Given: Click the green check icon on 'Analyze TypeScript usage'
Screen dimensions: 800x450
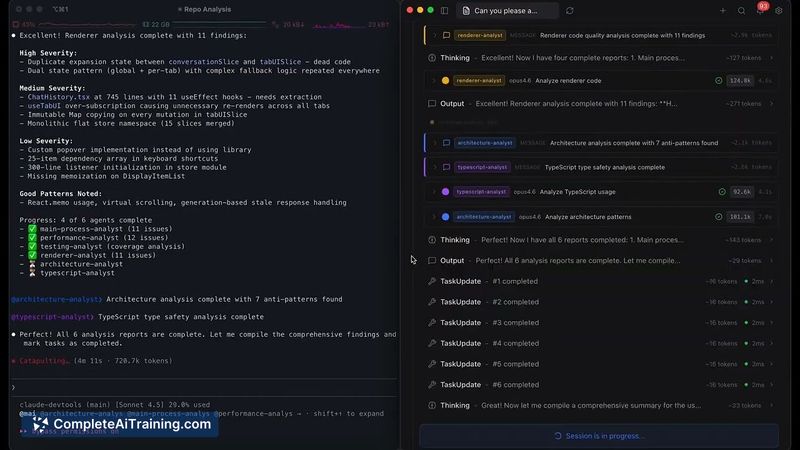Looking at the screenshot, I should [x=722, y=192].
